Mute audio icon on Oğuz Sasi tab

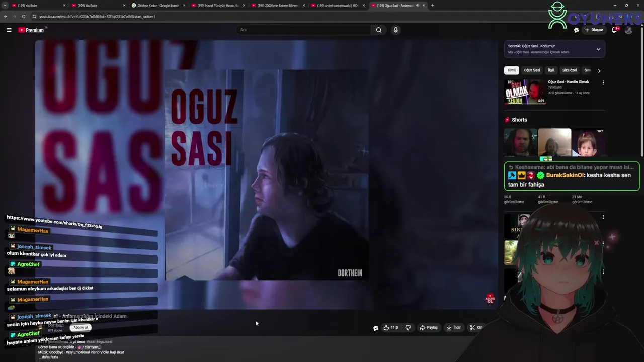[x=417, y=5]
